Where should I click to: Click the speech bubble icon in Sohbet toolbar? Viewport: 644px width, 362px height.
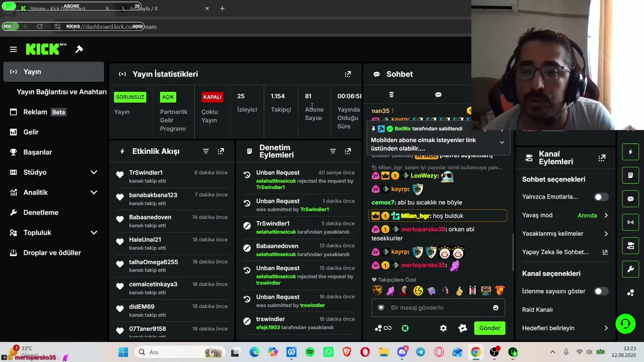point(438,95)
